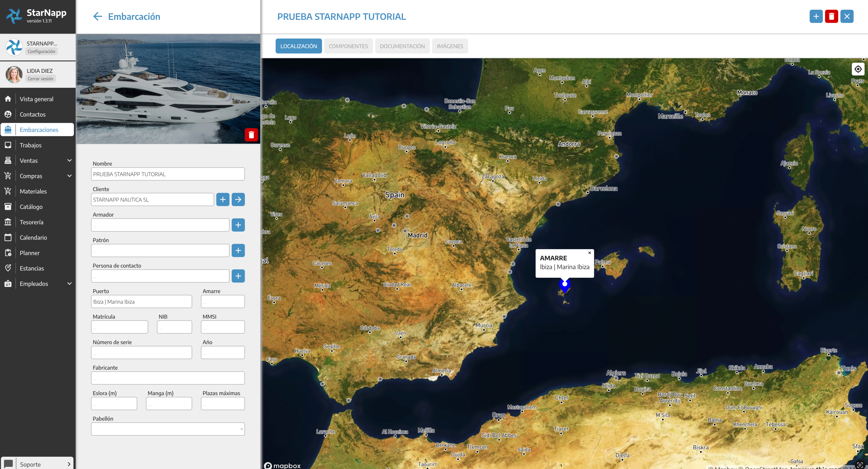The image size is (868, 469).
Task: Expand the Compras sidebar submenu
Action: point(69,176)
